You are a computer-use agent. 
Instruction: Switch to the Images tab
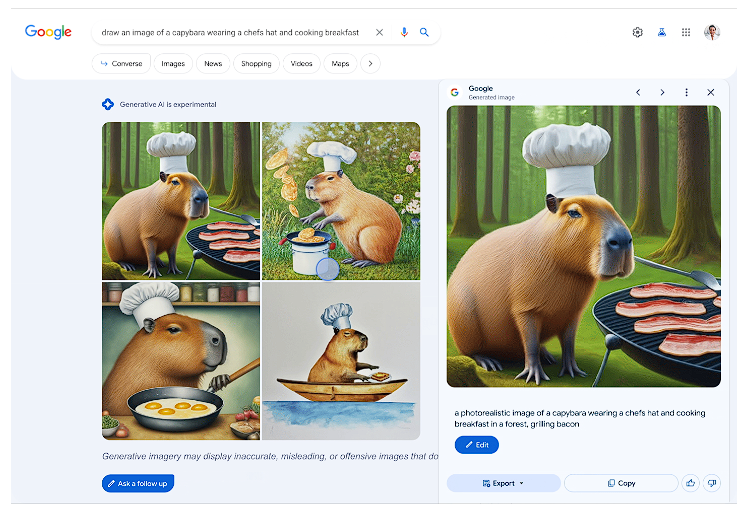pyautogui.click(x=173, y=64)
